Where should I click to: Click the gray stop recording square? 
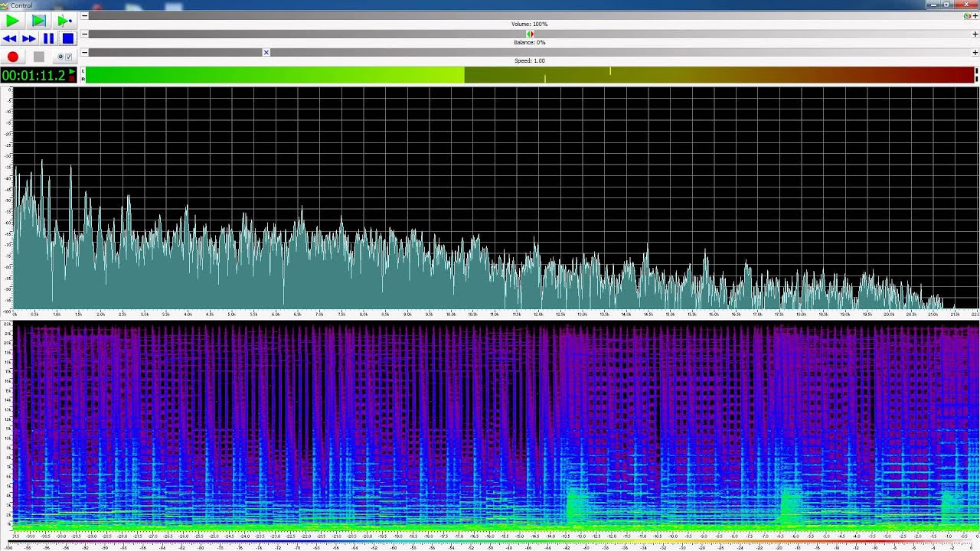[39, 57]
